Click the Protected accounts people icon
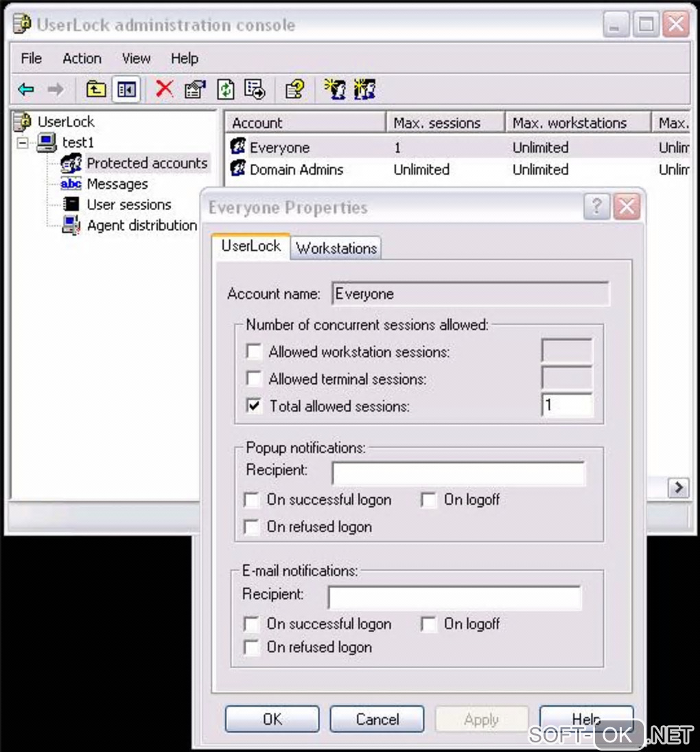 point(71,163)
